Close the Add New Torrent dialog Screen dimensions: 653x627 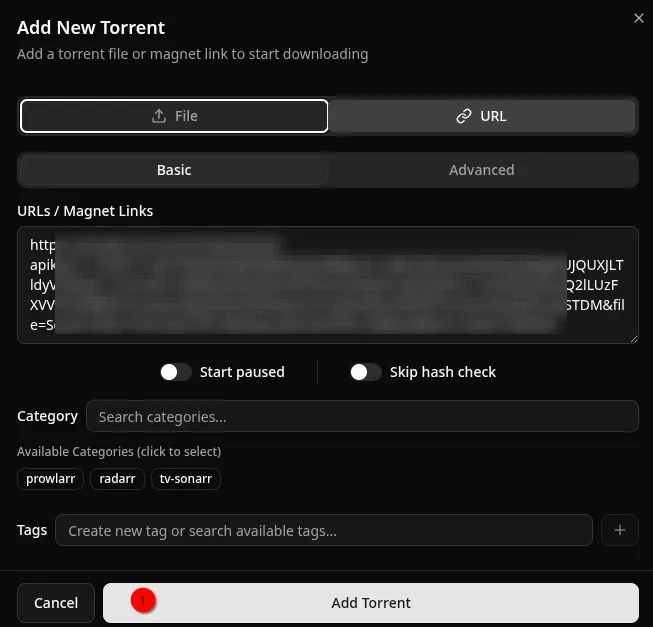tap(639, 18)
